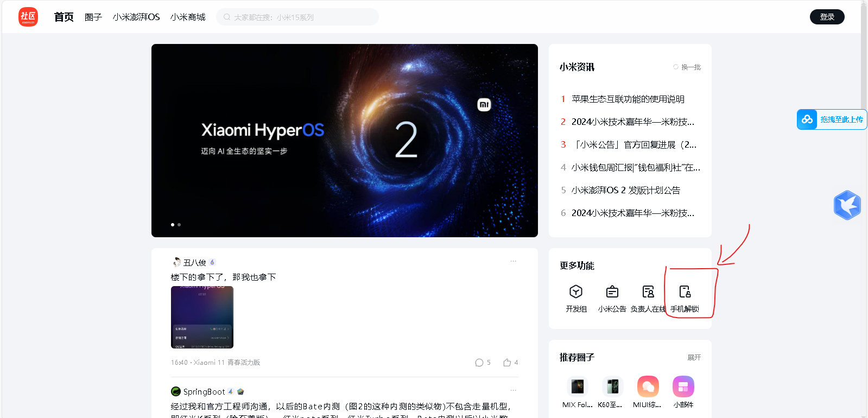Open more options on SpringBoot post
868x418 pixels.
pyautogui.click(x=513, y=390)
